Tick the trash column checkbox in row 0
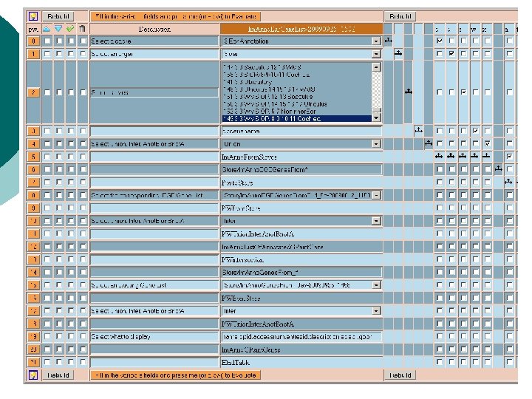Image resolution: width=532 pixels, height=399 pixels. pos(83,41)
